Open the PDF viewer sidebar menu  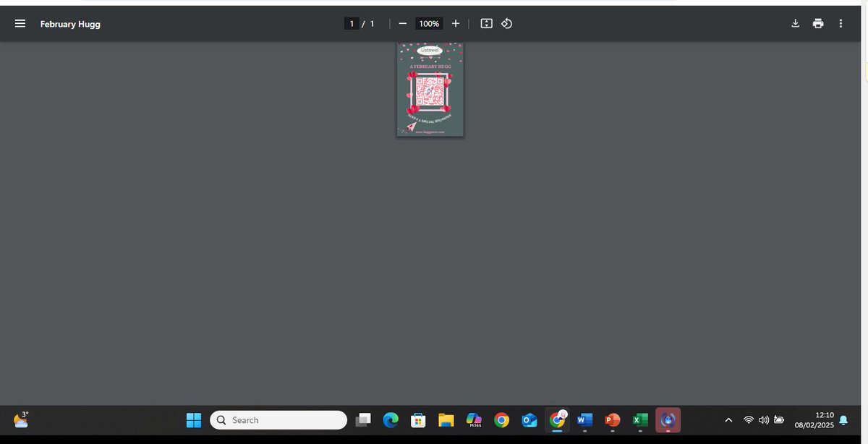20,24
